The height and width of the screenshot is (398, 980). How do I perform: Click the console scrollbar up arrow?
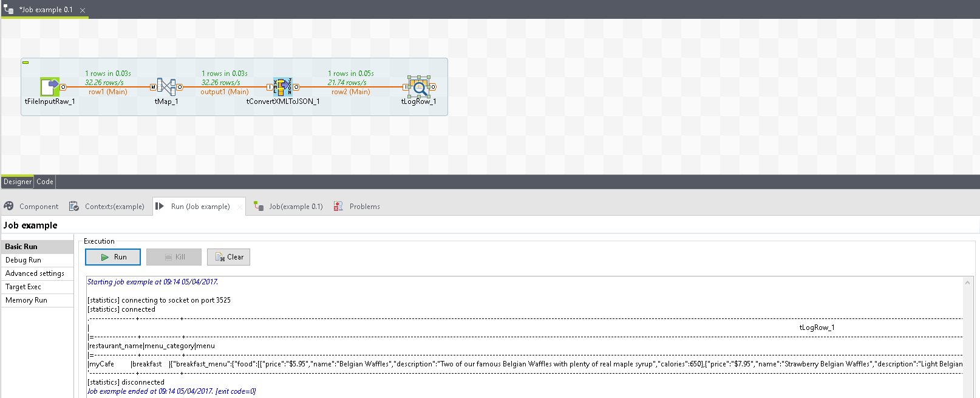tap(968, 283)
